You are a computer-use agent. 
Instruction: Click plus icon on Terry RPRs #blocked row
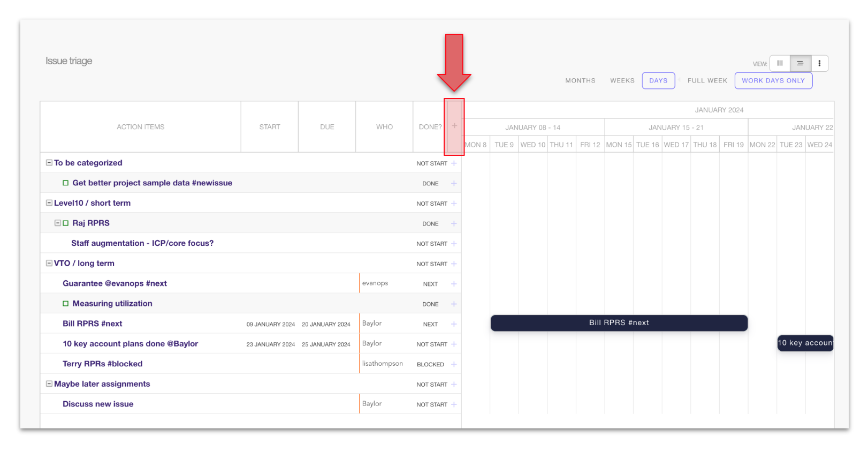point(454,364)
